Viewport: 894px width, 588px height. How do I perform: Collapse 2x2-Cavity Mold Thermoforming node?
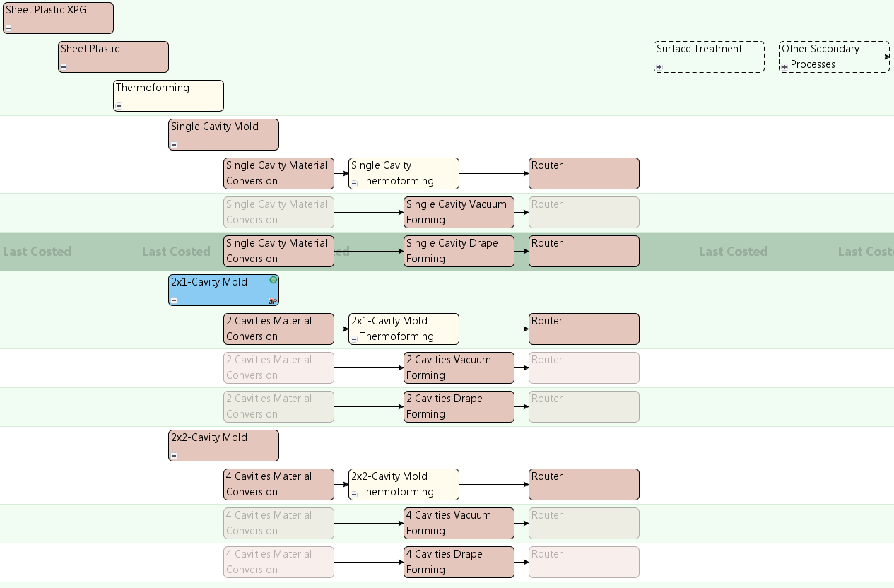[354, 494]
